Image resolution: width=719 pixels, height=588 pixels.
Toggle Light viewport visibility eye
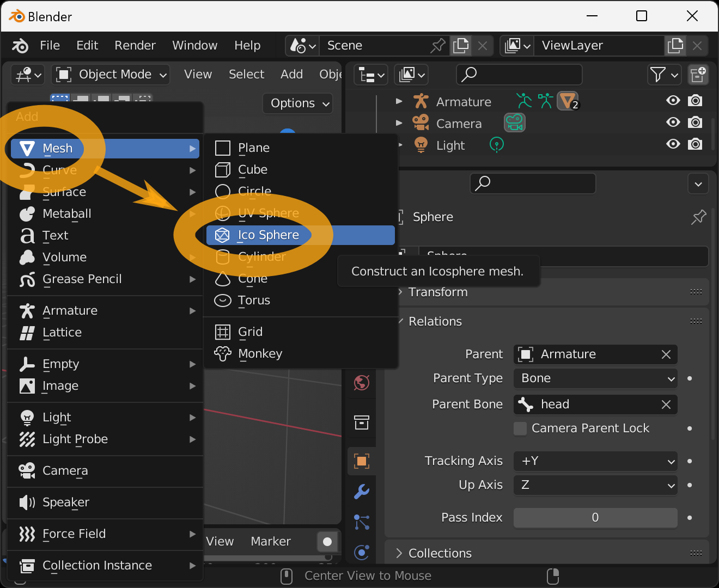(673, 144)
